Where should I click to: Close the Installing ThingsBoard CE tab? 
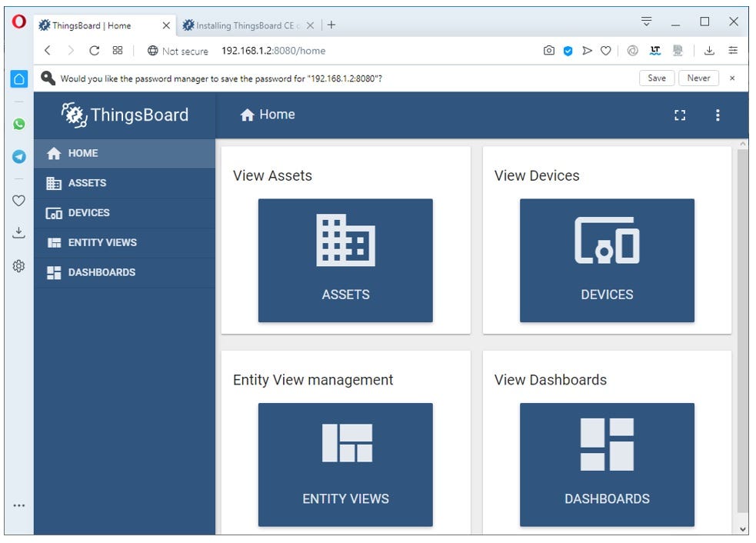pyautogui.click(x=310, y=25)
